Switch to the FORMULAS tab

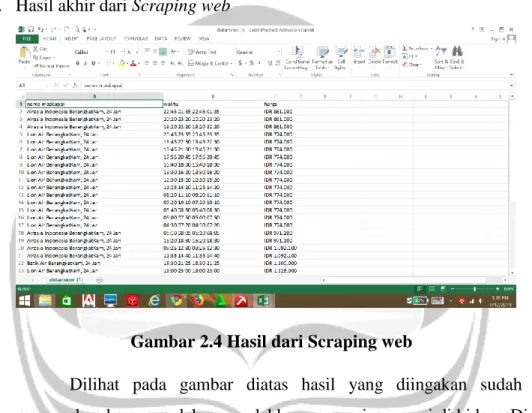tap(135, 39)
